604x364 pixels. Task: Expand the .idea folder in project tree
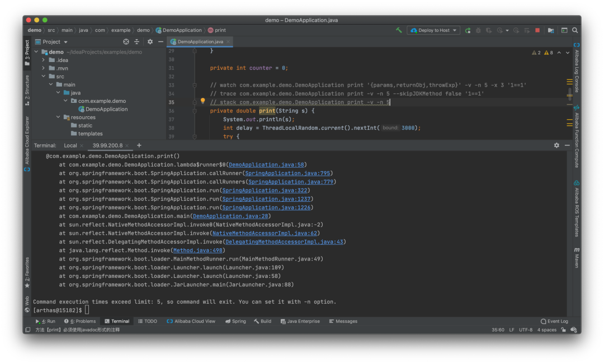(x=43, y=60)
